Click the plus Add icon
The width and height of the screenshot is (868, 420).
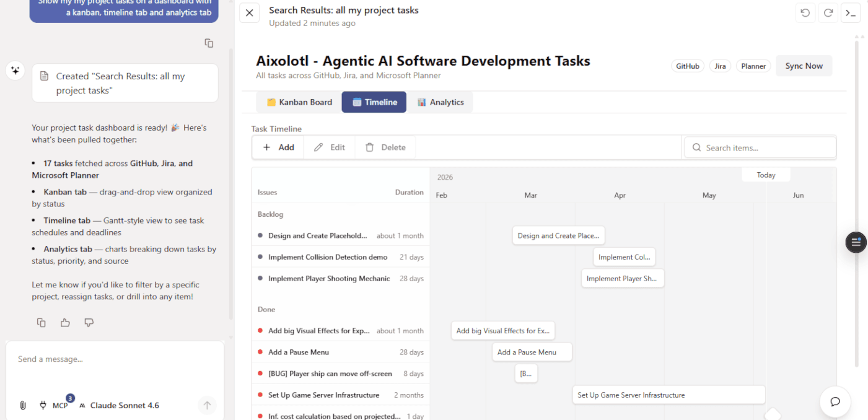click(266, 147)
